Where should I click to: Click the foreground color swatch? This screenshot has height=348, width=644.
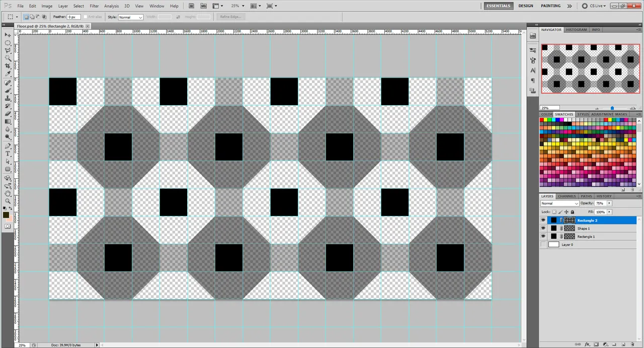tap(6, 215)
